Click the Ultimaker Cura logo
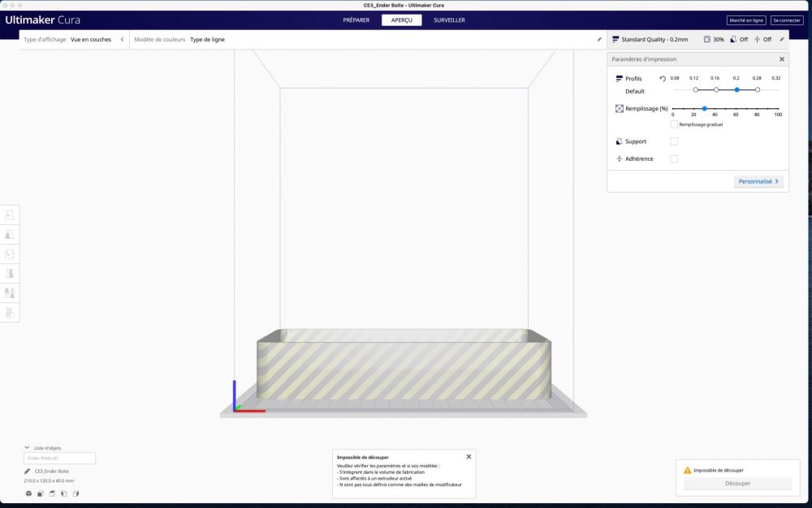Screen dimensions: 812x508 pos(42,20)
